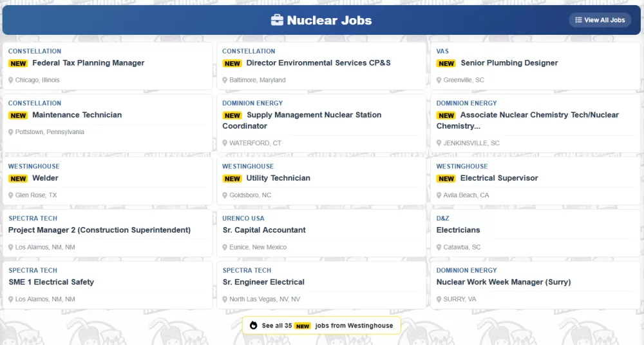Open Nuclear Work Week Manager (Surry) job

504,282
